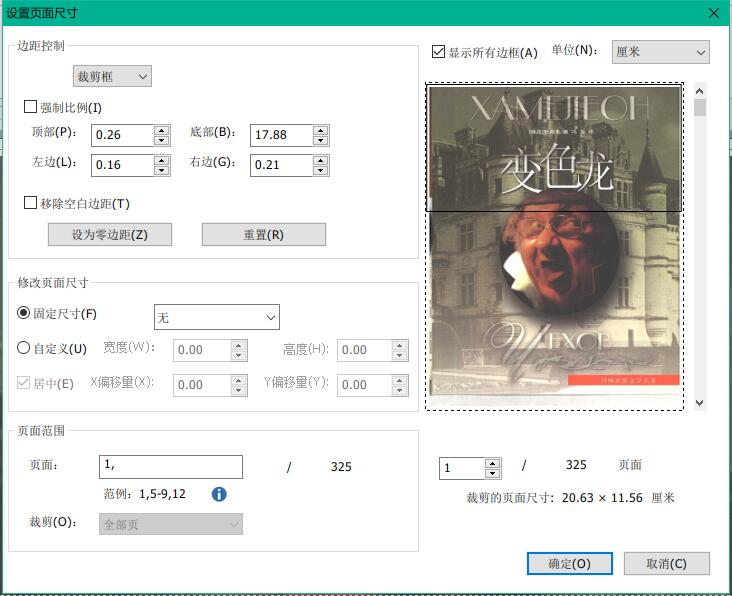Uncheck 显示所有边框(A) checkbox
732x596 pixels.
(438, 51)
